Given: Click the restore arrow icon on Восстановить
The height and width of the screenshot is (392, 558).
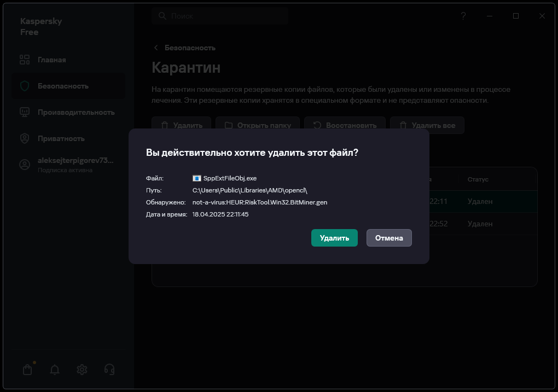Looking at the screenshot, I should tap(317, 125).
